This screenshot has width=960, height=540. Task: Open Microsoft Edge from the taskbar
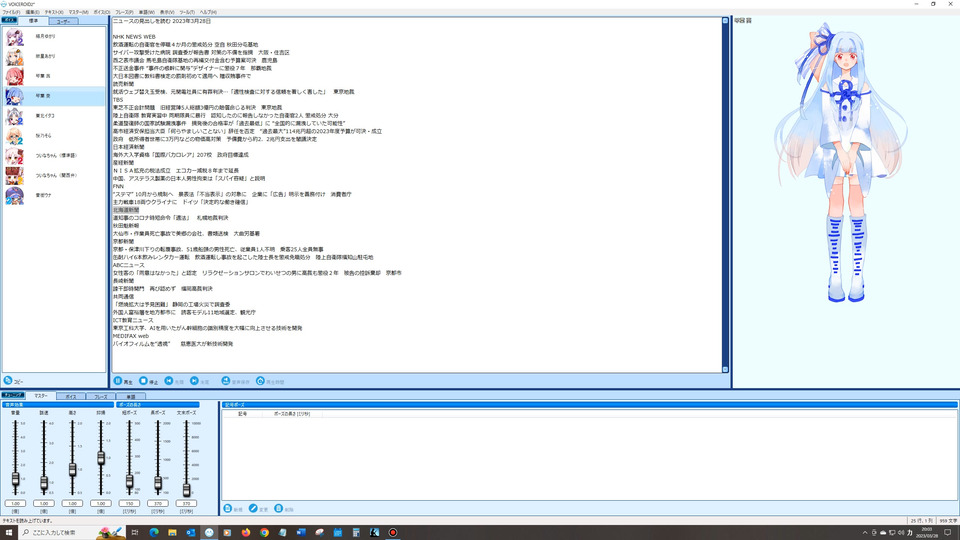[x=154, y=532]
